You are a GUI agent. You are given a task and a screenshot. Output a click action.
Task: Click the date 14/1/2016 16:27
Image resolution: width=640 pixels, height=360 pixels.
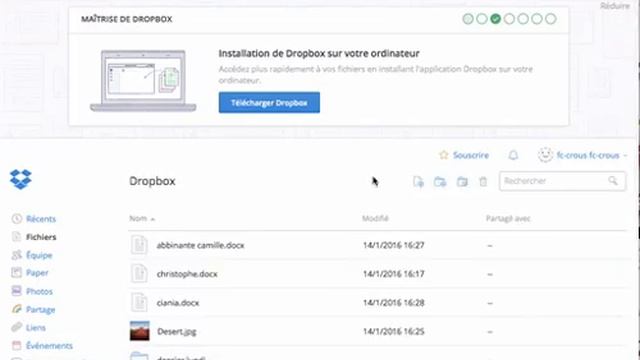394,245
